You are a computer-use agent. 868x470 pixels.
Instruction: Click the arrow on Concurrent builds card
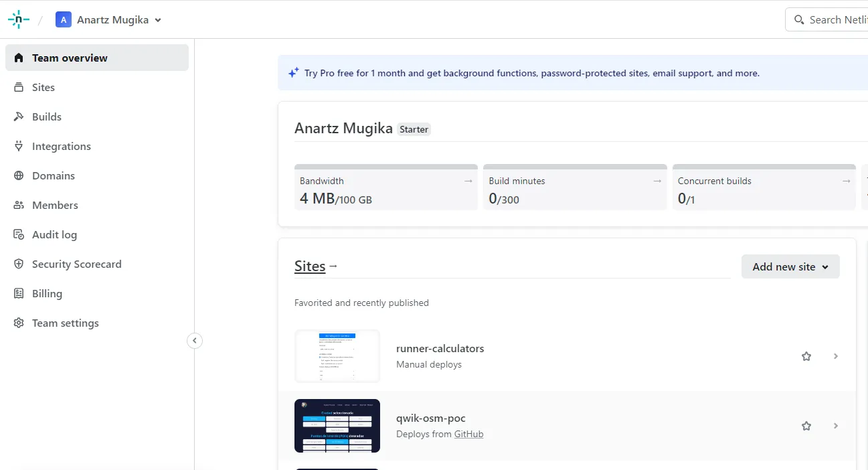[847, 181]
